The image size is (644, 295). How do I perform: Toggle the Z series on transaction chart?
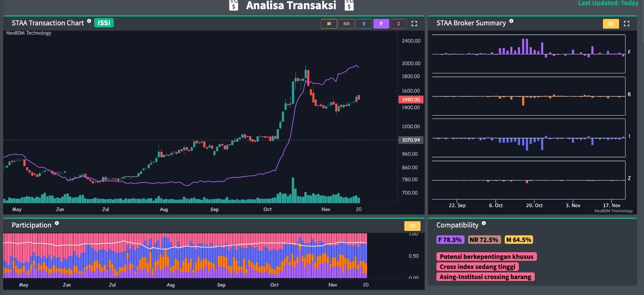click(x=398, y=24)
